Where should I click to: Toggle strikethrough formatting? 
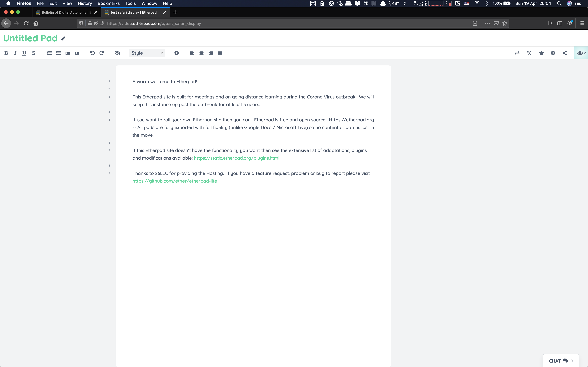(34, 53)
